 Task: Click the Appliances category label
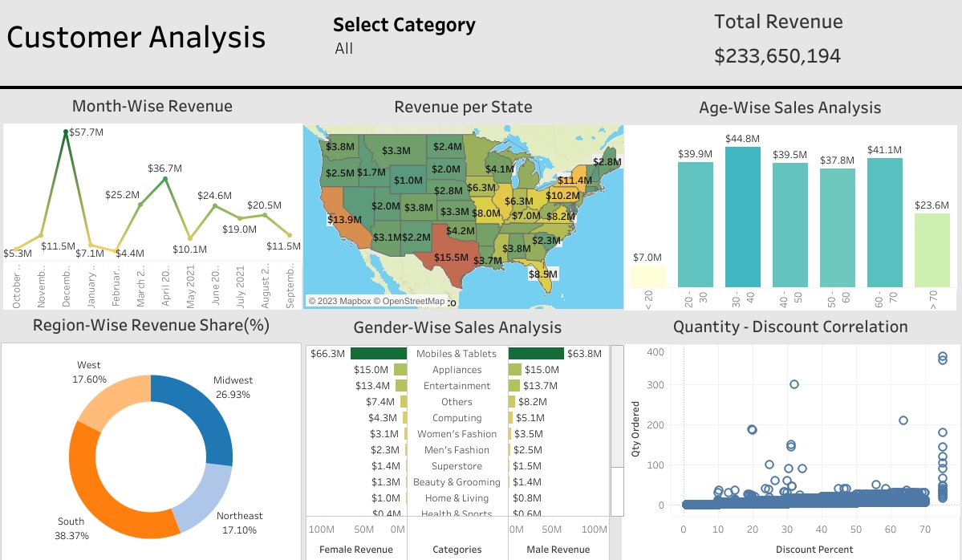pyautogui.click(x=457, y=370)
